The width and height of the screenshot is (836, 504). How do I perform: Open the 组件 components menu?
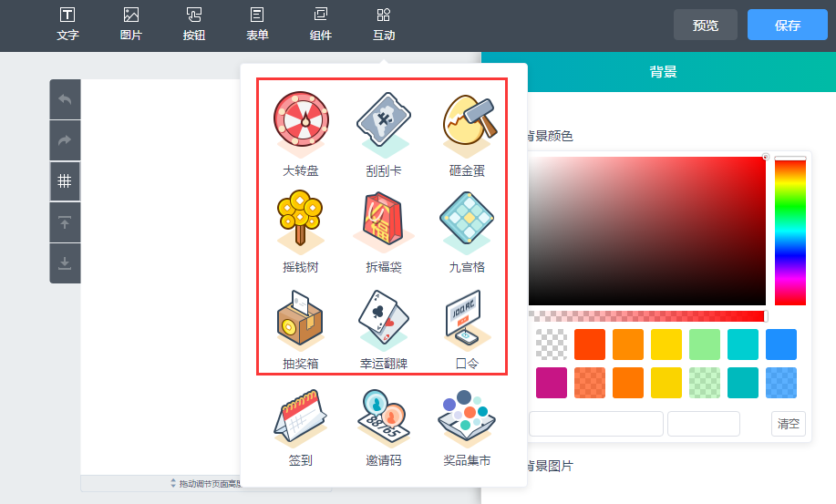321,25
